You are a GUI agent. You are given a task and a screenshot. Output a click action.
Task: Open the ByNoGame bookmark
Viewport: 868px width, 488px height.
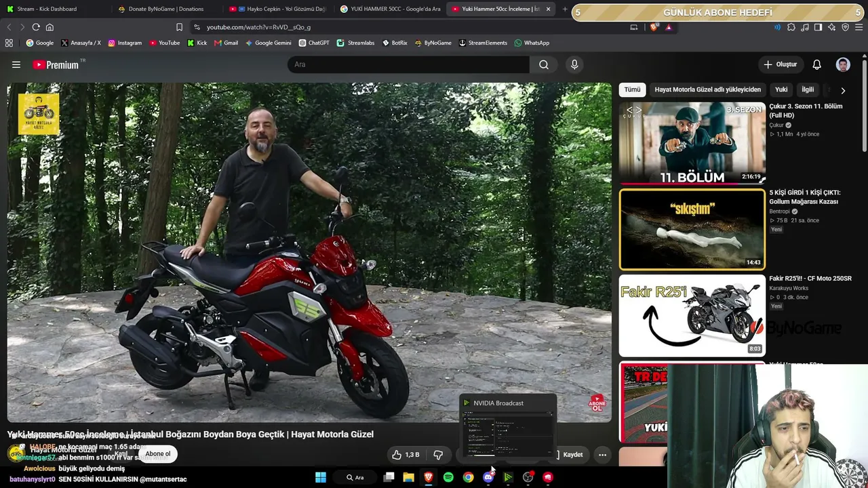[x=433, y=43]
